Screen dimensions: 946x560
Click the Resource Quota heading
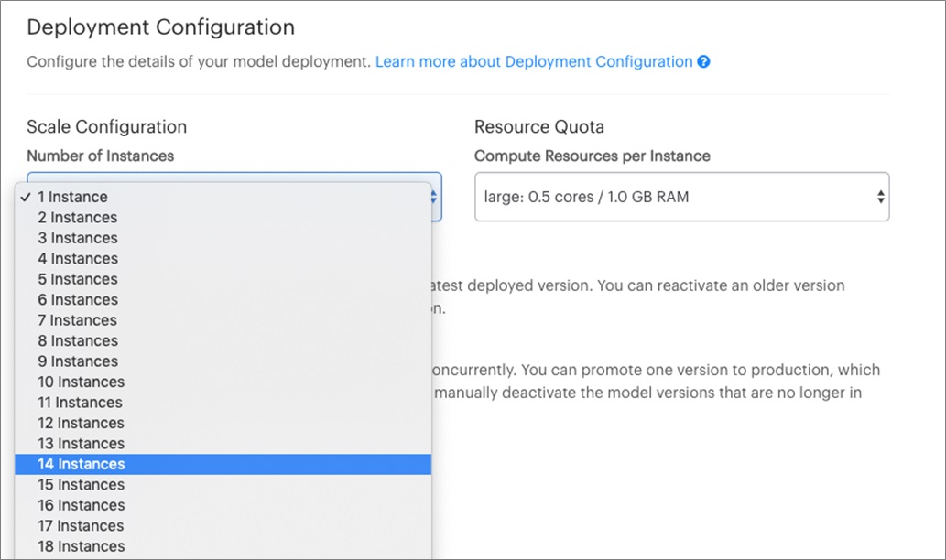point(539,126)
